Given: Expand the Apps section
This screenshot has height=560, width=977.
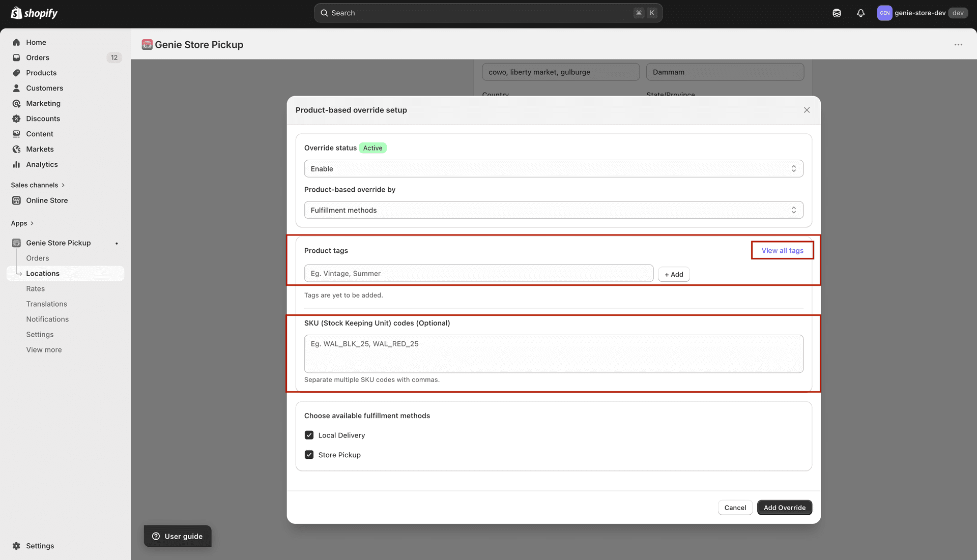Looking at the screenshot, I should (22, 223).
